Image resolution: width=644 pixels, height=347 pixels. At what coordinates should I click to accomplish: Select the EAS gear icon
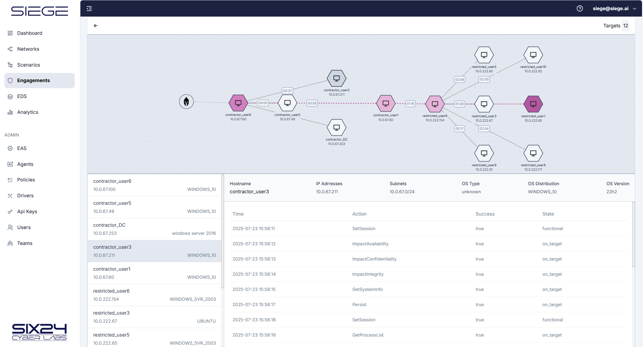pos(10,148)
